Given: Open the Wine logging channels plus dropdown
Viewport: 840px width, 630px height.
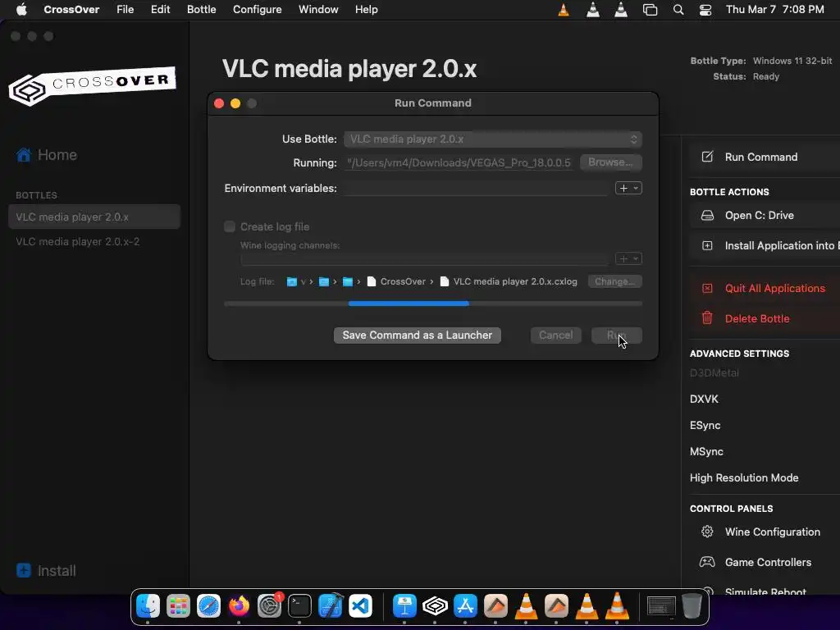Looking at the screenshot, I should point(628,258).
